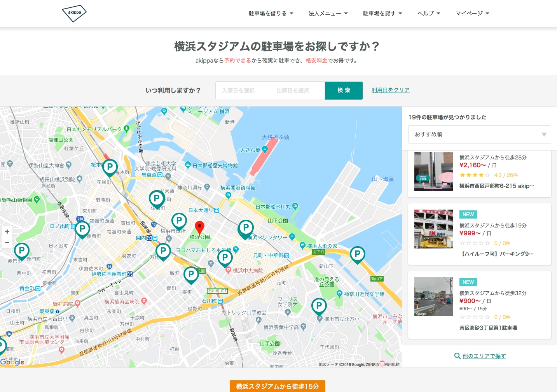The width and height of the screenshot is (557, 392).
Task: Click parking marker near 翁町
Action: coord(191,275)
